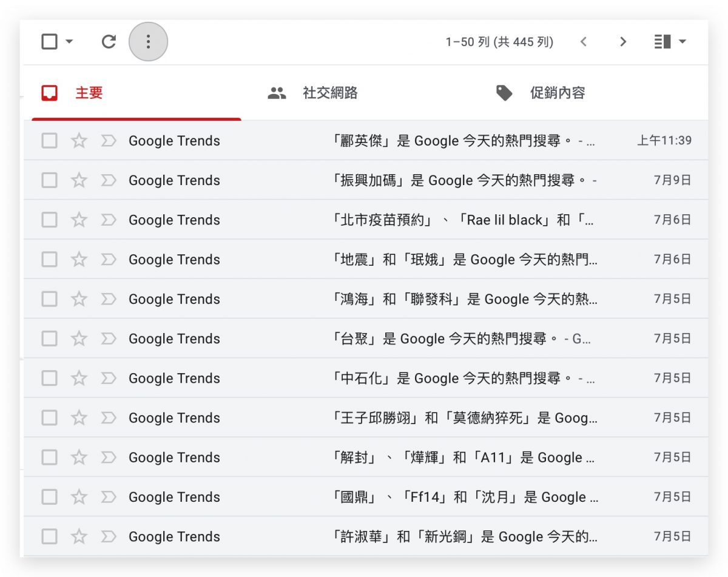728x577 pixels.
Task: Star the 「解封」、「燁輝」 email
Action: tap(79, 457)
